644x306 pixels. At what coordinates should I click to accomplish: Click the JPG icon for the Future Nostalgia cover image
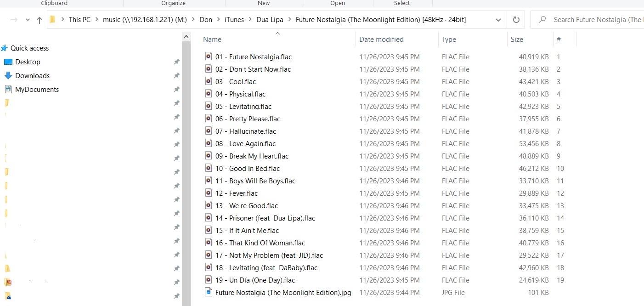pos(209,292)
